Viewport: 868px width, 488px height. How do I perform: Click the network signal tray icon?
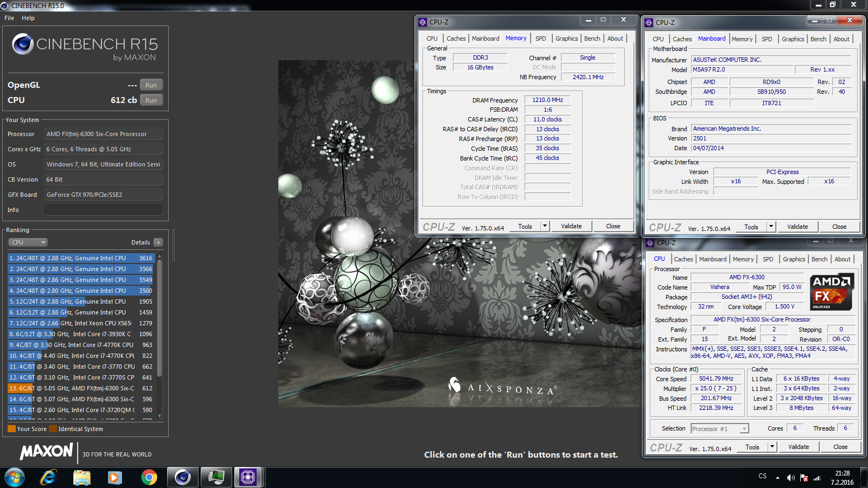pos(816,478)
